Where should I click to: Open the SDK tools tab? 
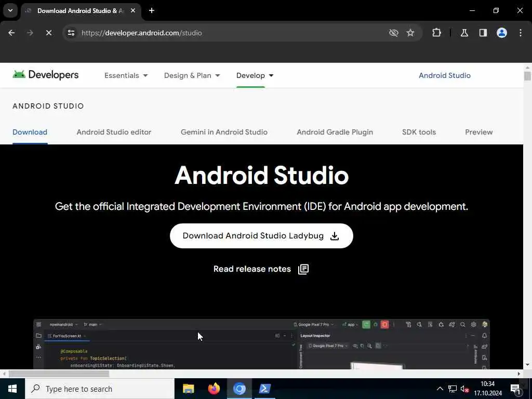pos(419,132)
